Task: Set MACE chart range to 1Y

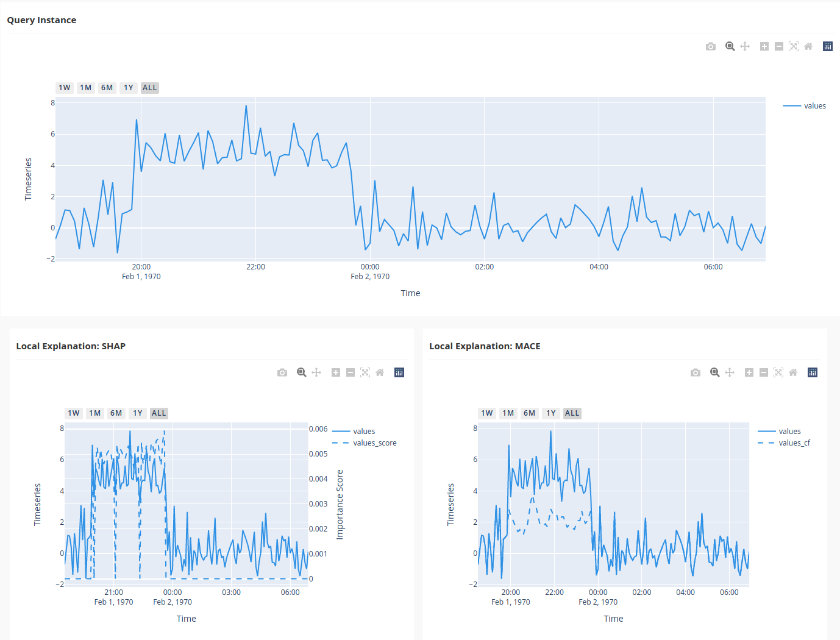Action: [x=551, y=413]
